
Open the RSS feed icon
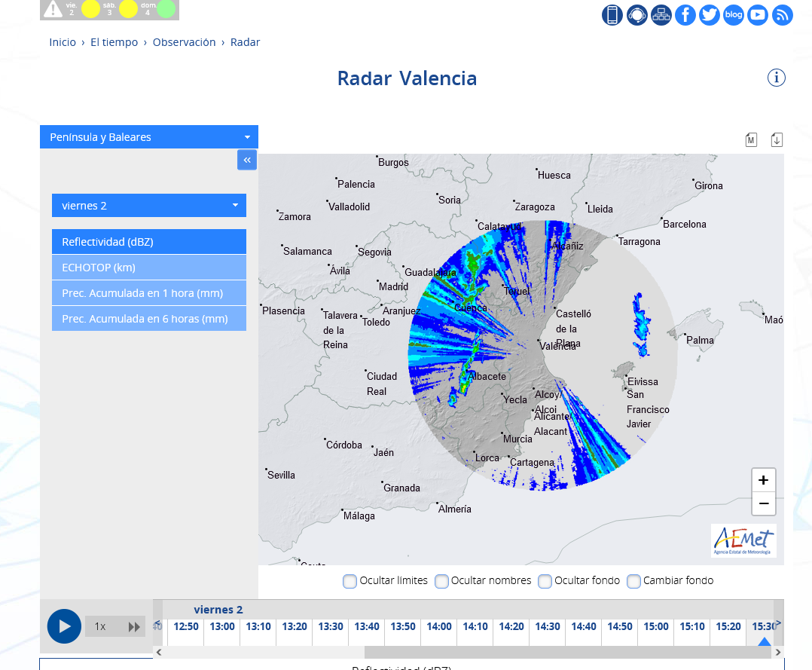point(783,15)
